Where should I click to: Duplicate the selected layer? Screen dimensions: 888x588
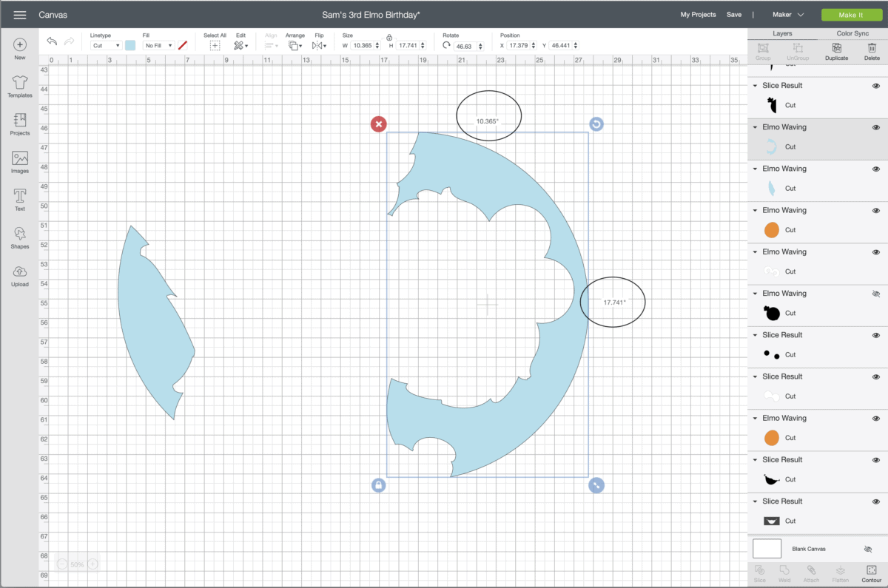point(836,52)
